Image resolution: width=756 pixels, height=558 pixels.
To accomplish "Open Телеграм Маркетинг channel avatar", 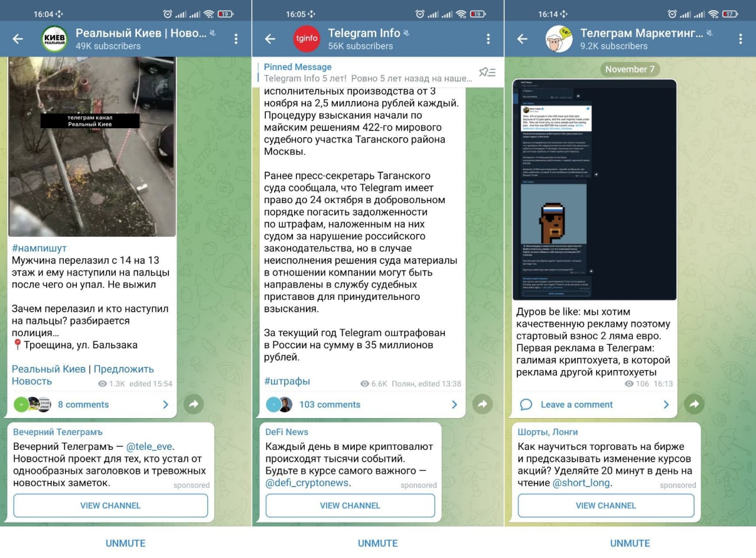I will [x=559, y=39].
